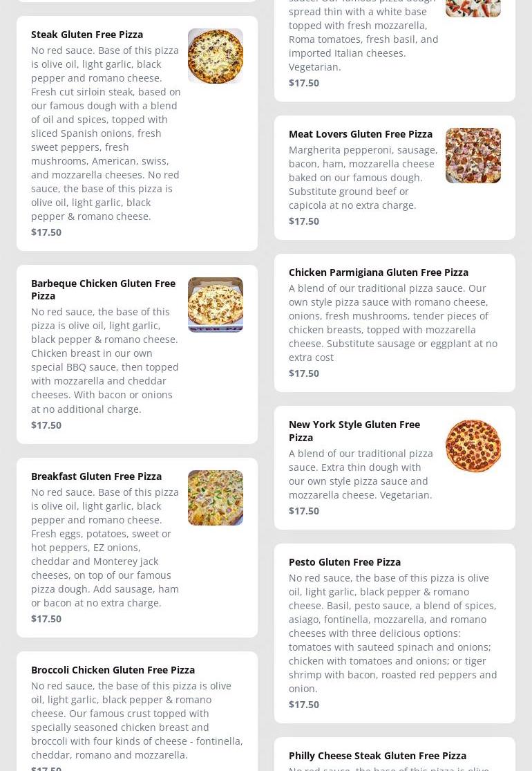Open the New York Style pizza photo
Screen dimensions: 532x771
tap(473, 446)
